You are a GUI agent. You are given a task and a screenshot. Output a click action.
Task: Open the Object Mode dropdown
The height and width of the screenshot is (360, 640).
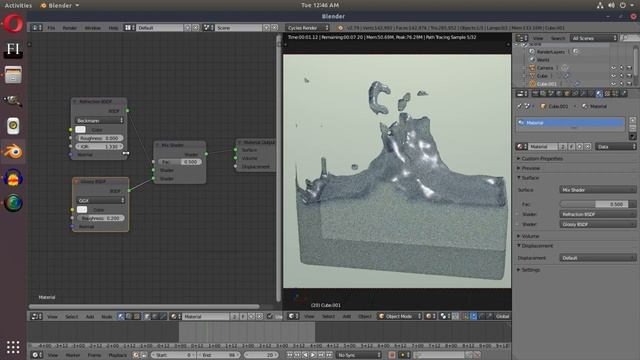click(x=400, y=316)
